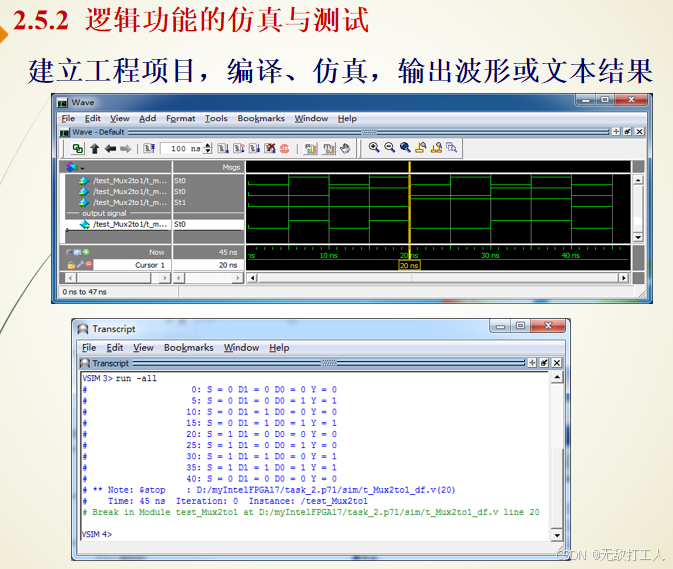Screen dimensions: 673x569
Task: Click into the 100 ns run length field
Action: tap(182, 148)
